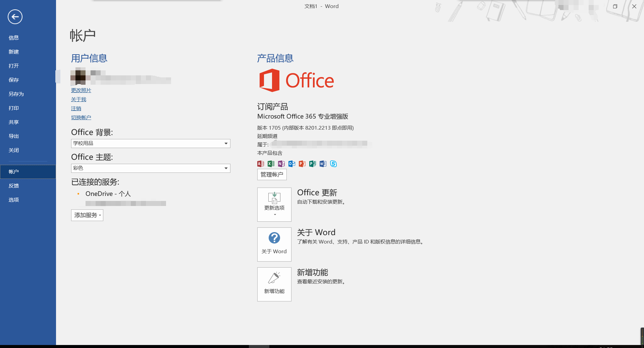Click the blue Word app icon
This screenshot has width=644, height=348.
pyautogui.click(x=323, y=164)
